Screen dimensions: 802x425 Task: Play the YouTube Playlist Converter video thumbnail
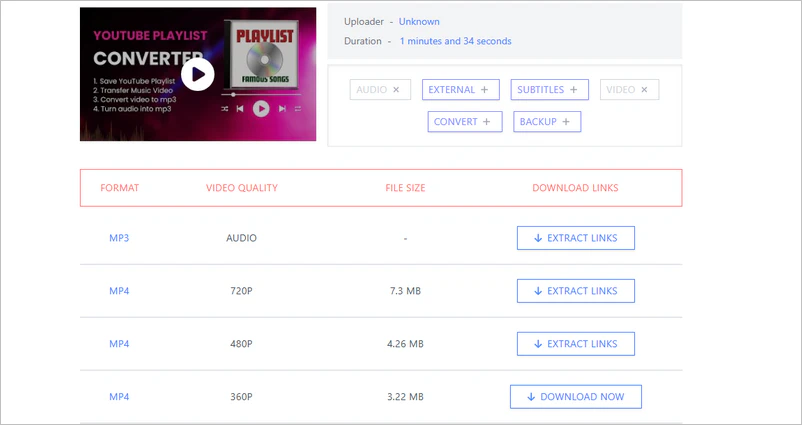[198, 74]
